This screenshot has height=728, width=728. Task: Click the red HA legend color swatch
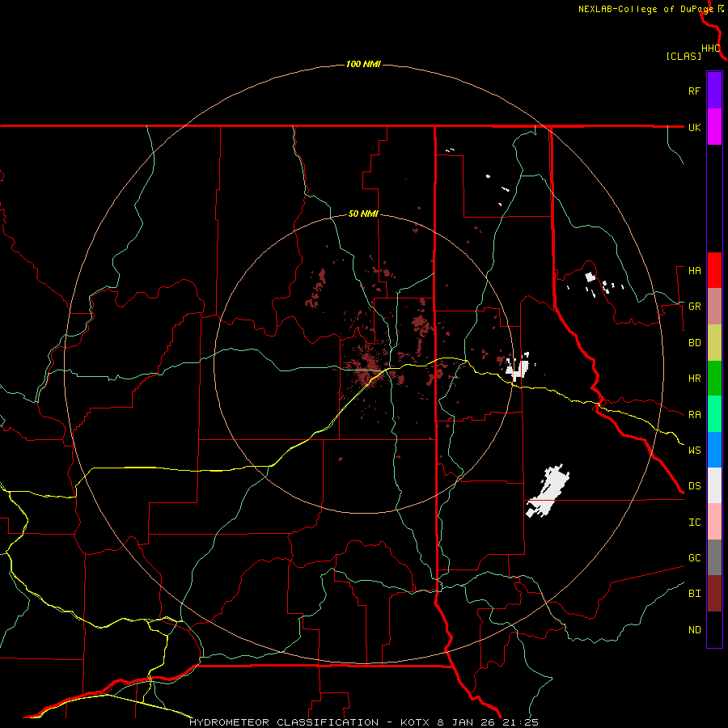(714, 270)
